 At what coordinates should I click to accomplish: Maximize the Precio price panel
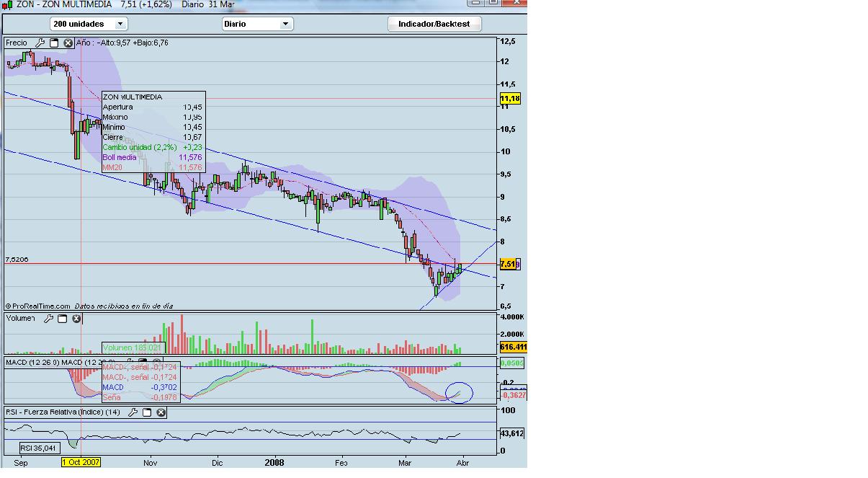coord(54,43)
